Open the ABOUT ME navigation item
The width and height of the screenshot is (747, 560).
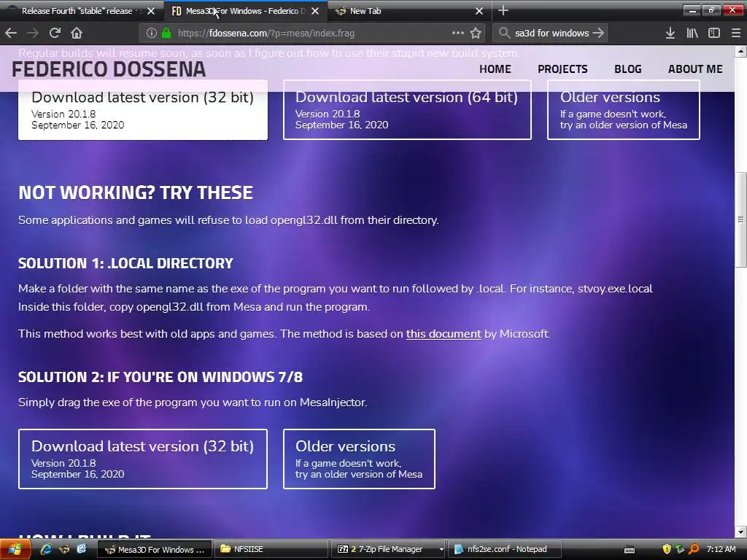click(695, 69)
